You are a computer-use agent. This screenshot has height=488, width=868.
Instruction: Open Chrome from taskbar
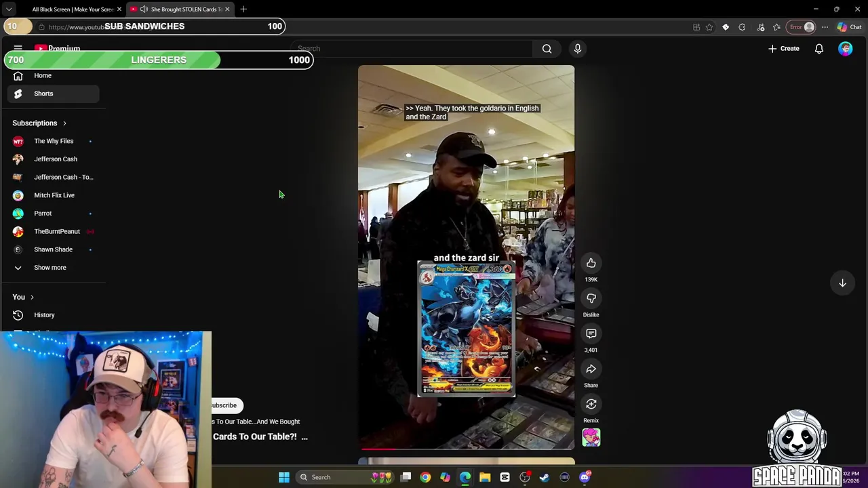click(x=425, y=477)
